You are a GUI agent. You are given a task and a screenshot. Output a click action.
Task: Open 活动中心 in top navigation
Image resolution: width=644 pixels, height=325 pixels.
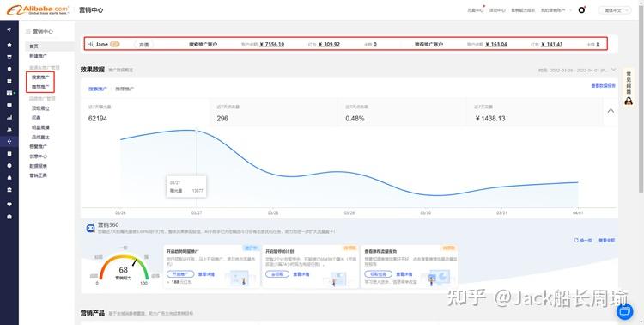497,10
